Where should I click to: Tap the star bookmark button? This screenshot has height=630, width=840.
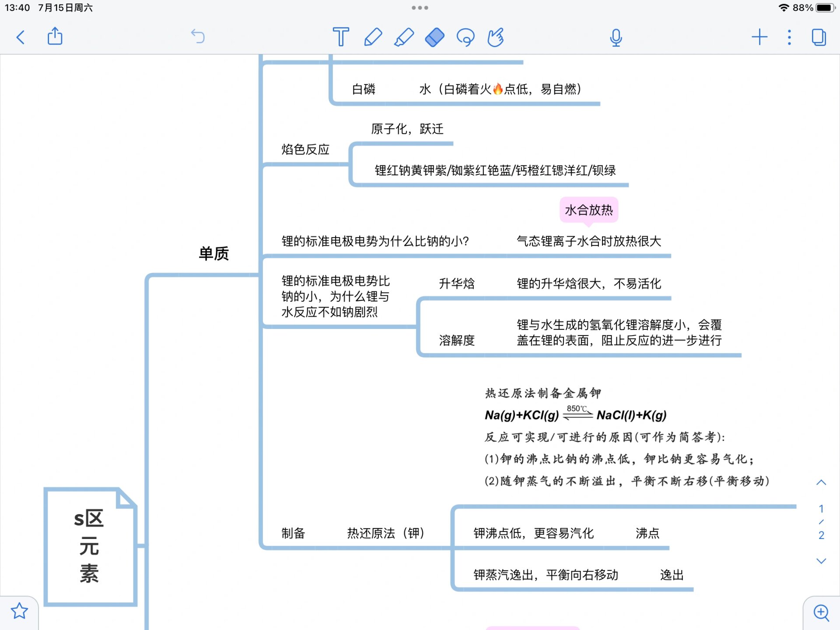coord(19,611)
